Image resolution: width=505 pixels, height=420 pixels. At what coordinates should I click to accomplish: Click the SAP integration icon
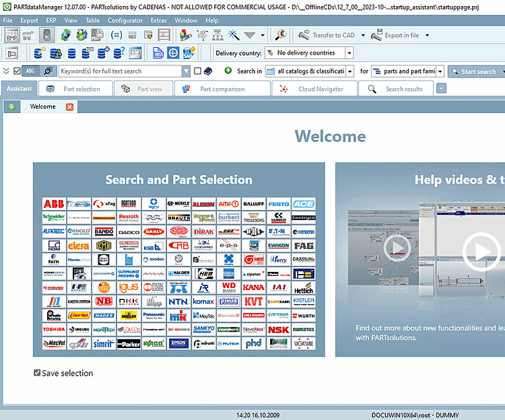(x=189, y=53)
